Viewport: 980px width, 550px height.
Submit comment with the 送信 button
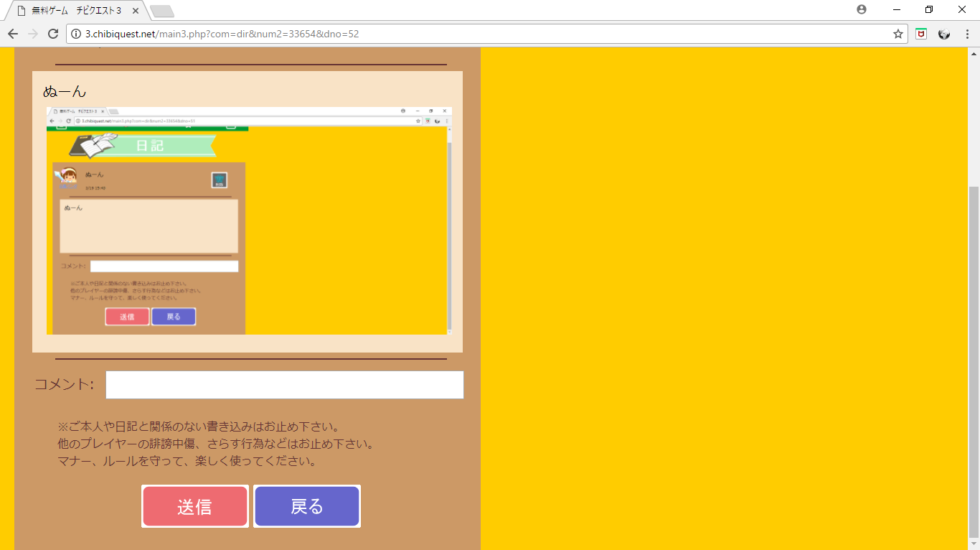coord(194,506)
